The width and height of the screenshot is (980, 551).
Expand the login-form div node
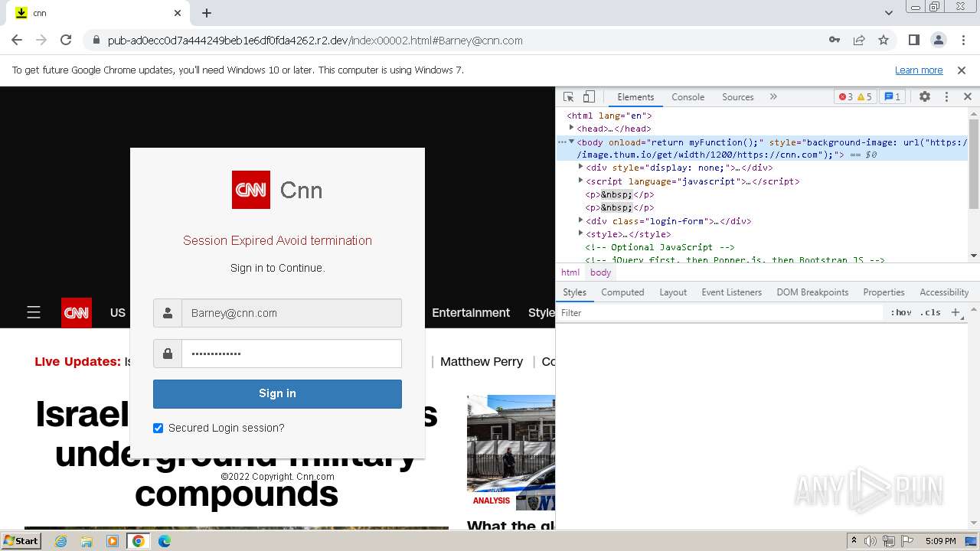pyautogui.click(x=581, y=220)
